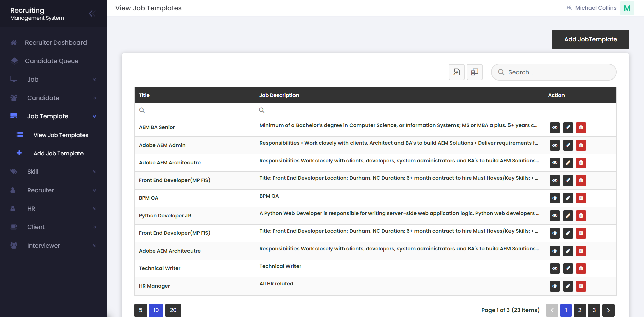Open Recruiter Dashboard from sidebar

click(x=56, y=43)
